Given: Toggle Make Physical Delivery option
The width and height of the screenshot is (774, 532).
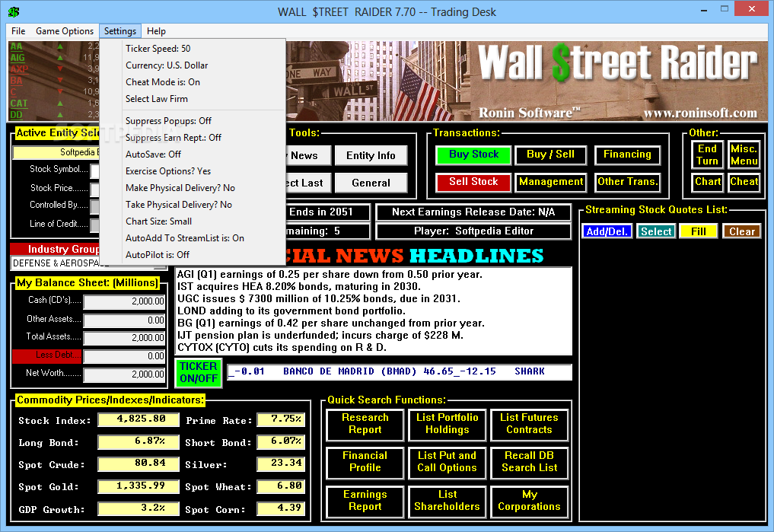Looking at the screenshot, I should (193, 188).
